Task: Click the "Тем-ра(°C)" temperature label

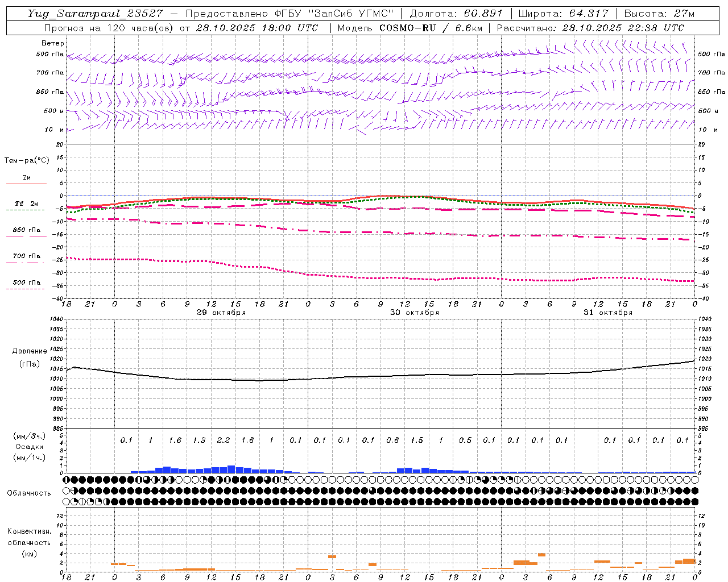Action: [x=27, y=161]
